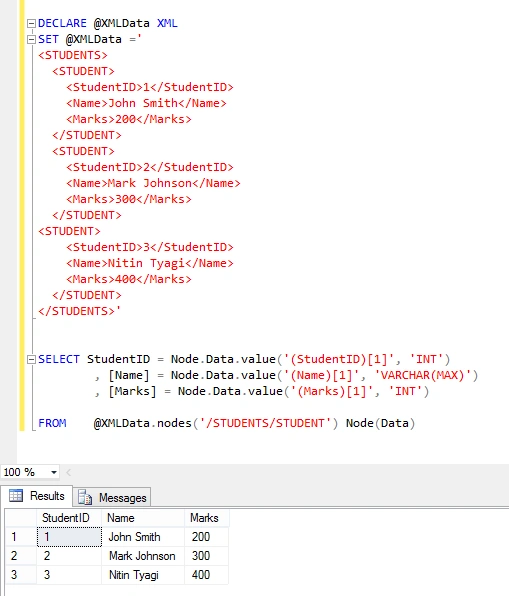
Task: Click the '(Name)[1]' XPath string
Action: coord(321,376)
